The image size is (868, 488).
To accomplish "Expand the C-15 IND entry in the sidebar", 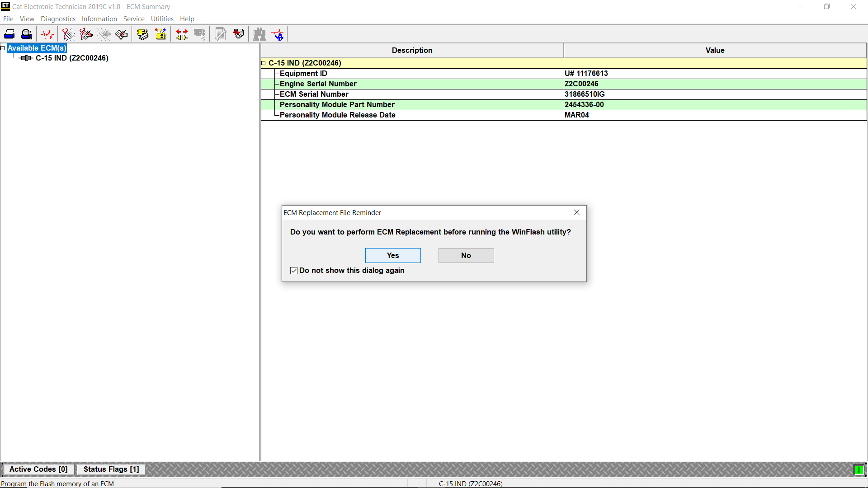I will point(72,58).
